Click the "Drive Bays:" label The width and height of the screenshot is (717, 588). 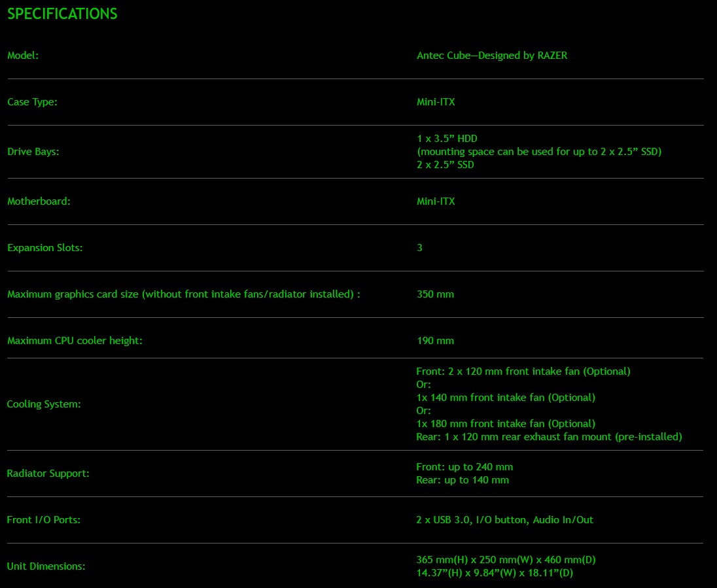pos(33,152)
